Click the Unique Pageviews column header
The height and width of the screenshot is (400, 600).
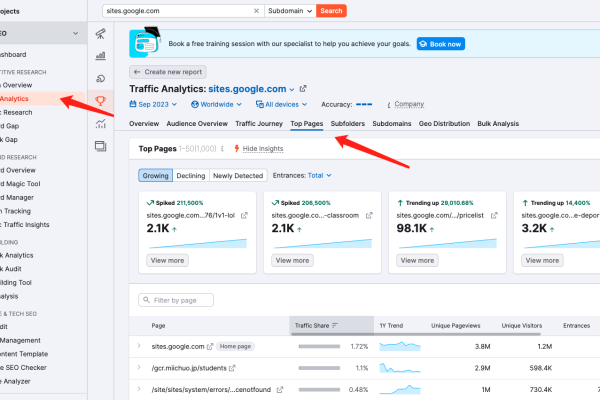(455, 326)
